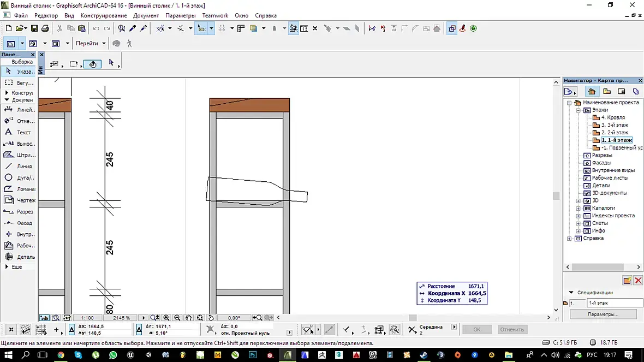Click the horizontal scrollbar thumb under canvas
The image size is (644, 362).
click(x=413, y=318)
